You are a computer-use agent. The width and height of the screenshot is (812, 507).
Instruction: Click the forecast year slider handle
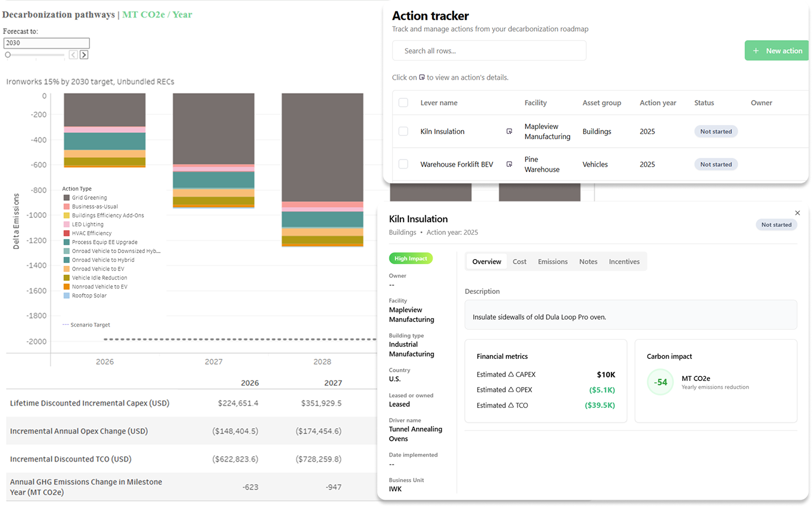(8, 55)
